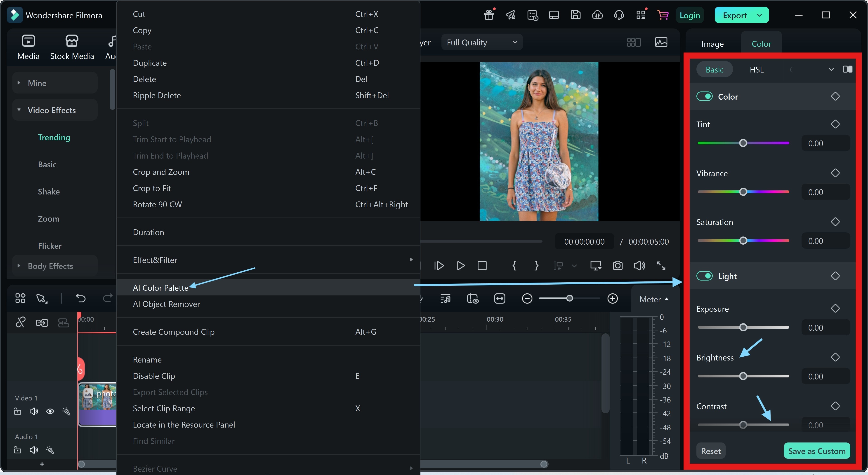The height and width of the screenshot is (475, 868).
Task: Take a snapshot with camera icon
Action: pos(618,266)
